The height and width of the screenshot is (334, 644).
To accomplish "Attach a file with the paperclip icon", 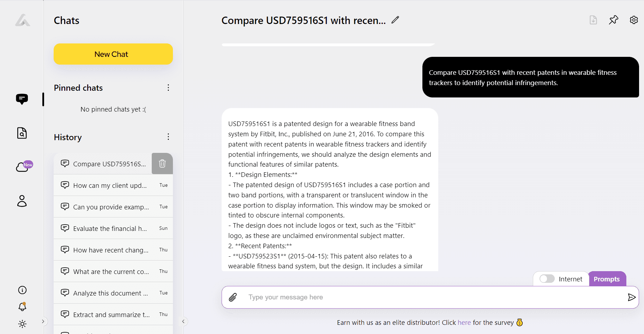I will [x=233, y=297].
